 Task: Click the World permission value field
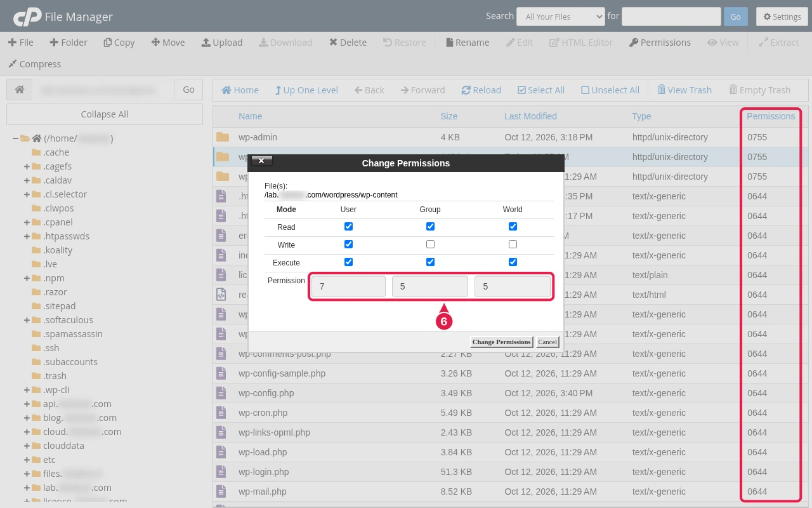pos(513,286)
